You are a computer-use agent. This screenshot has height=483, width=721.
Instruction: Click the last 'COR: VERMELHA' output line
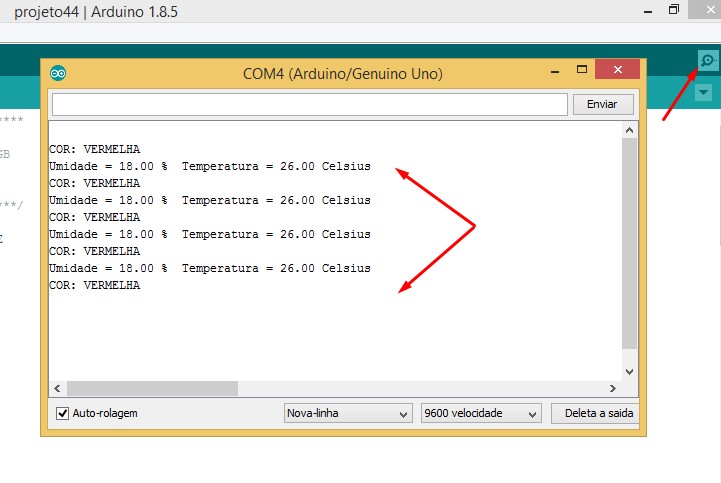[x=94, y=285]
